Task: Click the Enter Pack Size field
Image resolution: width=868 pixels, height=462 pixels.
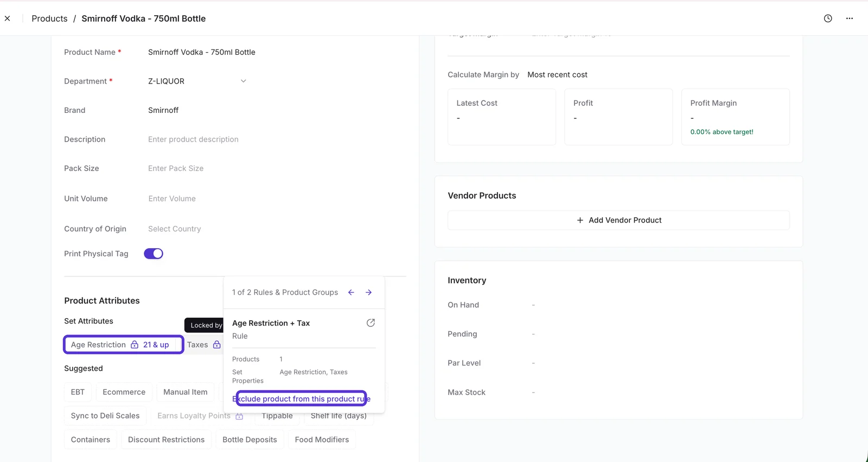Action: [176, 169]
